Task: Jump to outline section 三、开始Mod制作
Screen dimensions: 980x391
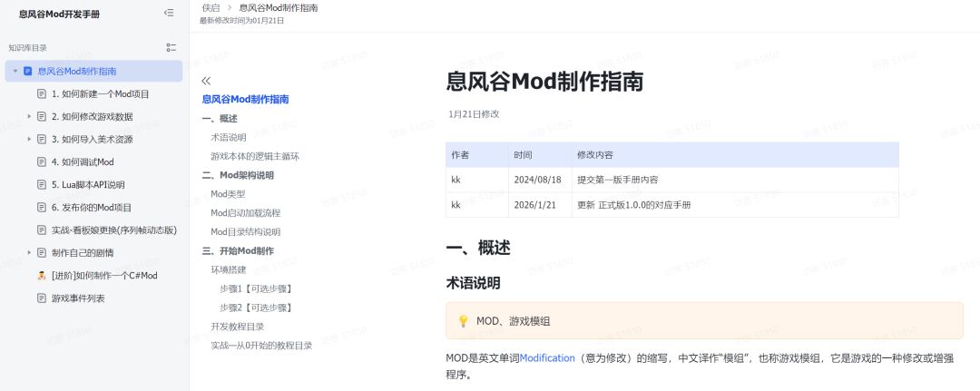Action: click(x=238, y=250)
